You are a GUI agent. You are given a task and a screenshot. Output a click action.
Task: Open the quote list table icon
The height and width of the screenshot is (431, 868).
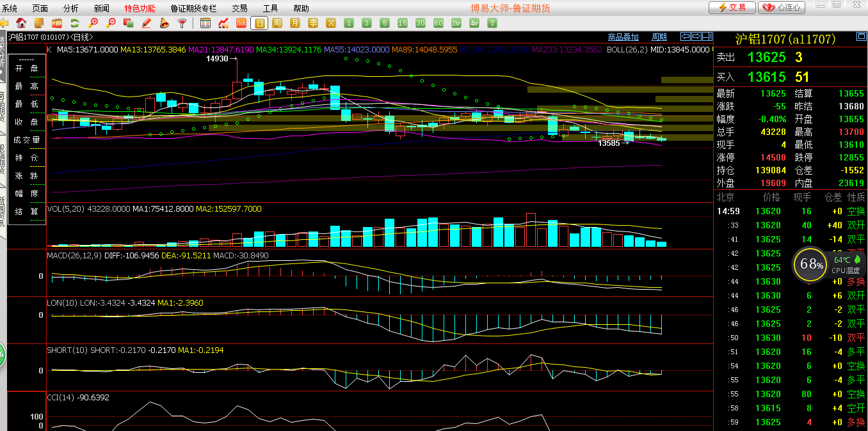pyautogui.click(x=205, y=23)
